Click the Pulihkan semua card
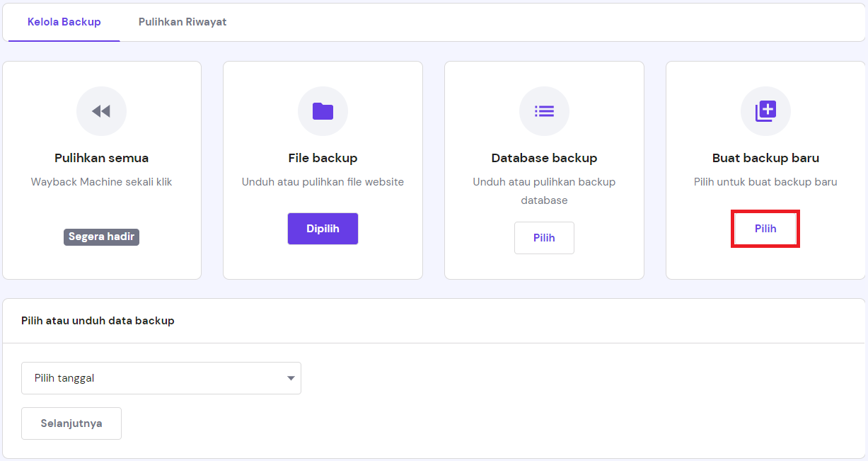Screen dimensions: 868x461 point(101,170)
